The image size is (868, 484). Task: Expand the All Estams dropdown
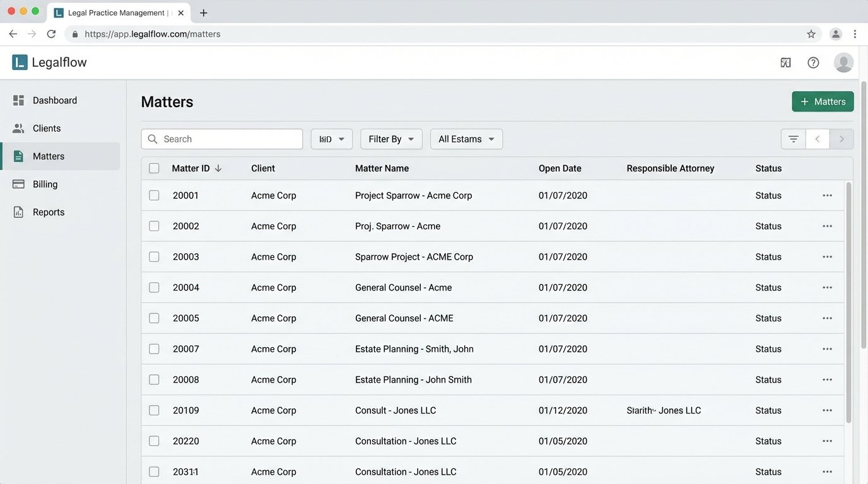466,139
